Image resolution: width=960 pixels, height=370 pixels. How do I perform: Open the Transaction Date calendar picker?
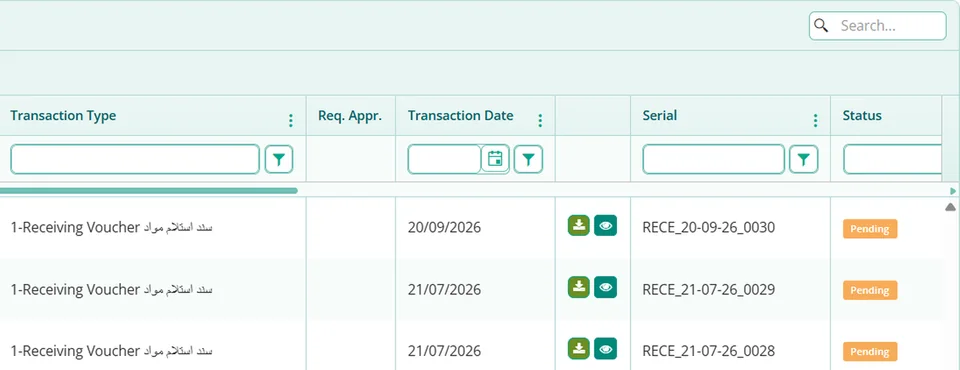(495, 159)
